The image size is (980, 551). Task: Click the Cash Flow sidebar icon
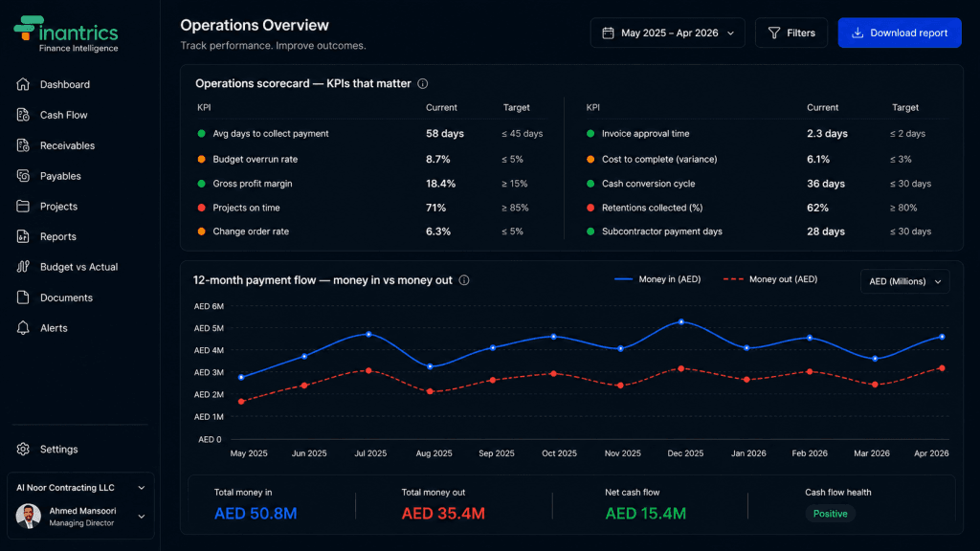(23, 115)
